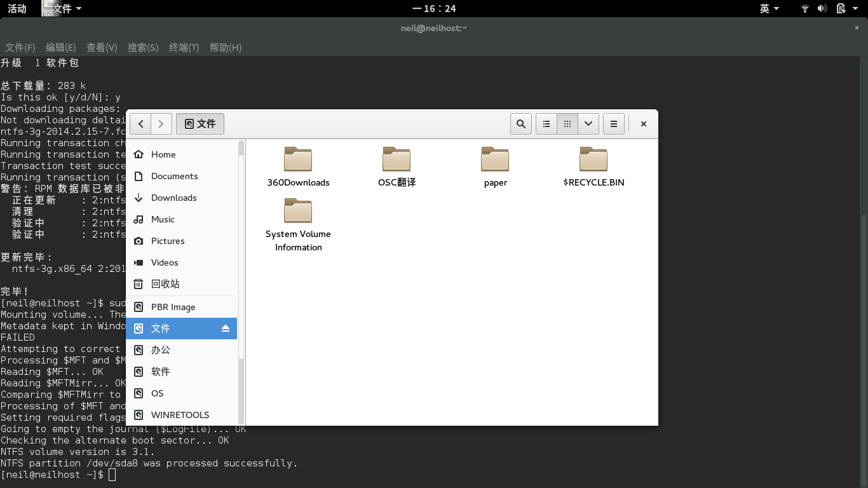Open the 软件 volume in sidebar
This screenshot has height=488, width=868.
[182, 372]
